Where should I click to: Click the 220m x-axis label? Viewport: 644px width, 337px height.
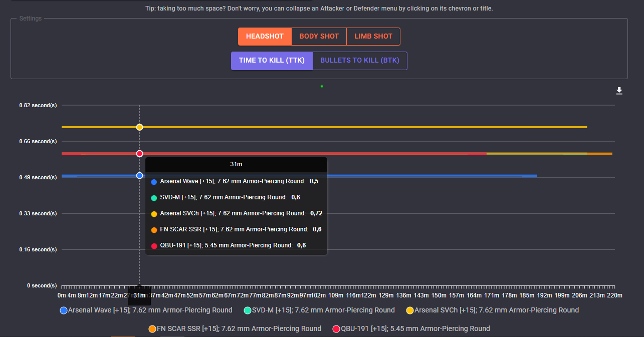pos(614,295)
